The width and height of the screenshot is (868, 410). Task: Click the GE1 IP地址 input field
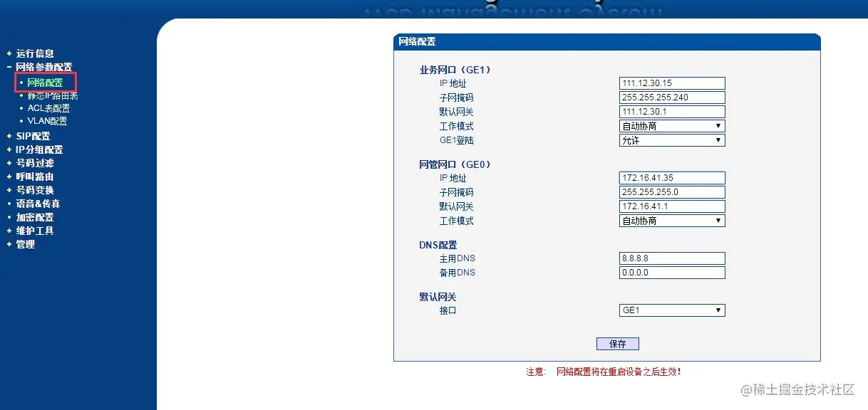coord(671,83)
